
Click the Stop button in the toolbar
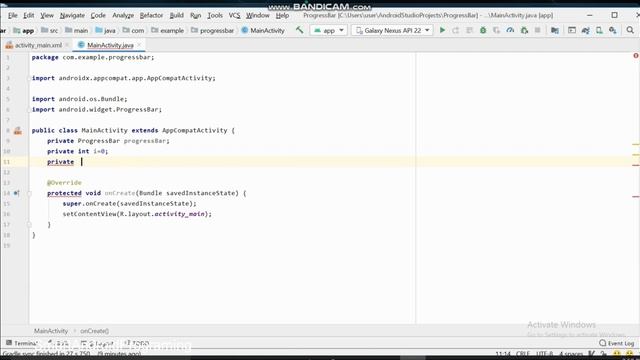click(x=538, y=30)
